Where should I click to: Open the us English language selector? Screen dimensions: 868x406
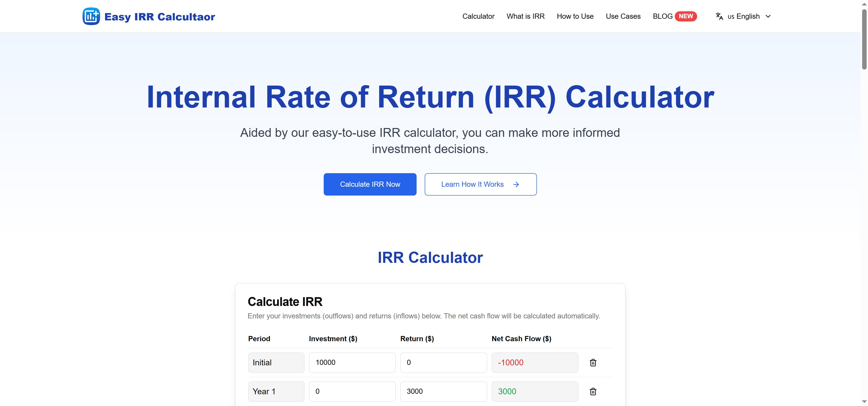743,16
